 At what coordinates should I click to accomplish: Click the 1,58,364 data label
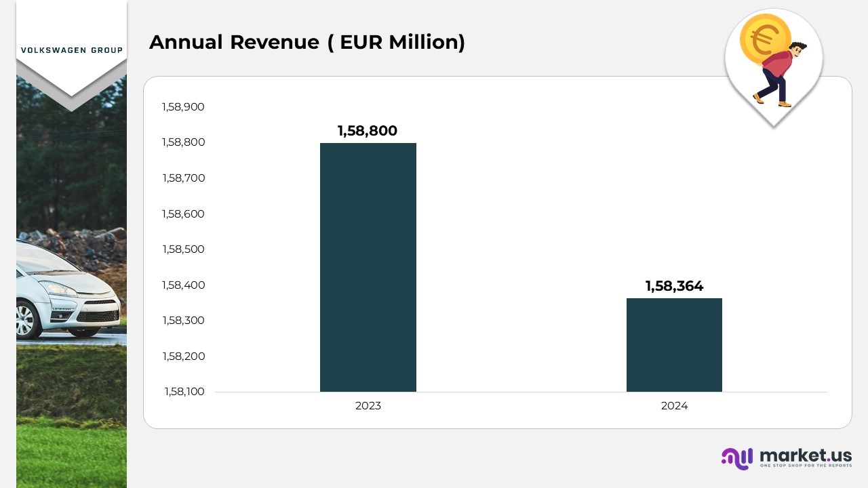click(674, 286)
